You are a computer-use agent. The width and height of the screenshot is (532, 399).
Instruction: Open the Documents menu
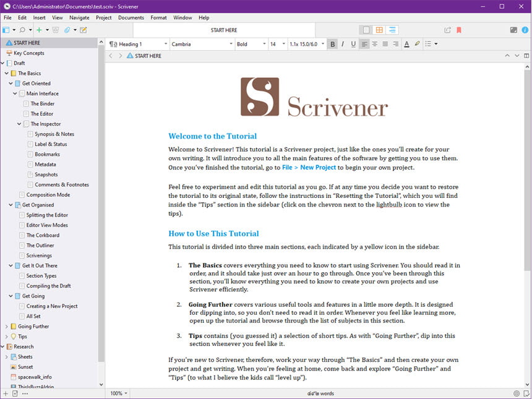[x=131, y=18]
